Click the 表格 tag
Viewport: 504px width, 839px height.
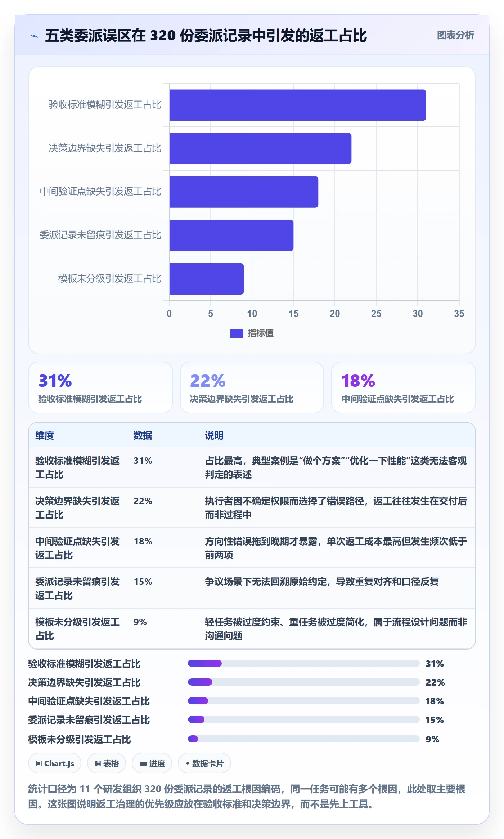107,763
